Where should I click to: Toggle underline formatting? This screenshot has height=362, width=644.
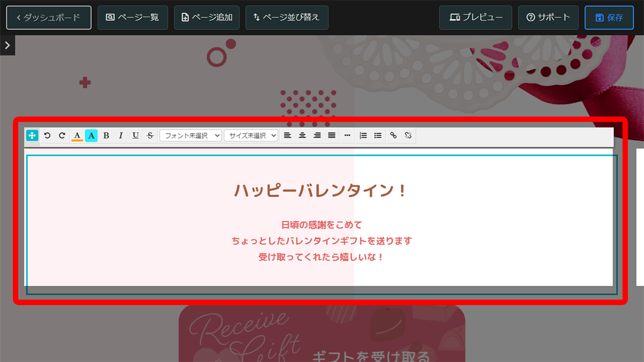pos(135,135)
